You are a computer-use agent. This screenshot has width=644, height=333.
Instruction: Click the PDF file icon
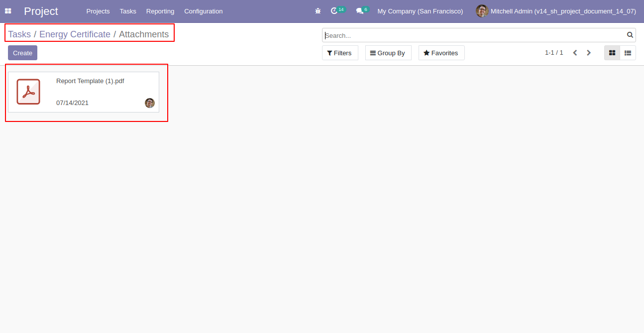28,92
